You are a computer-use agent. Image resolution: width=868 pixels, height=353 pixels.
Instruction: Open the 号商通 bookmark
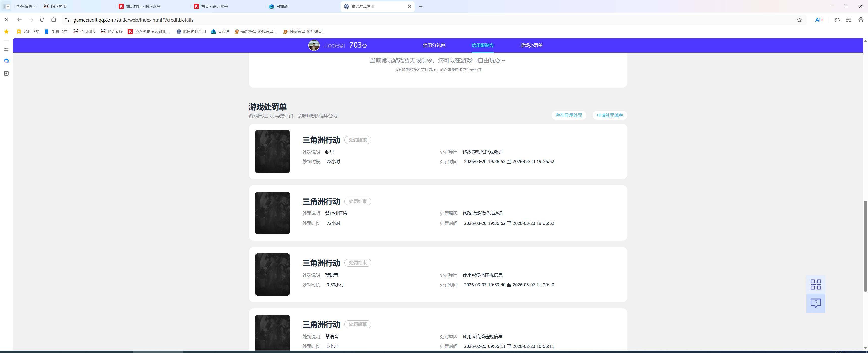(x=220, y=32)
